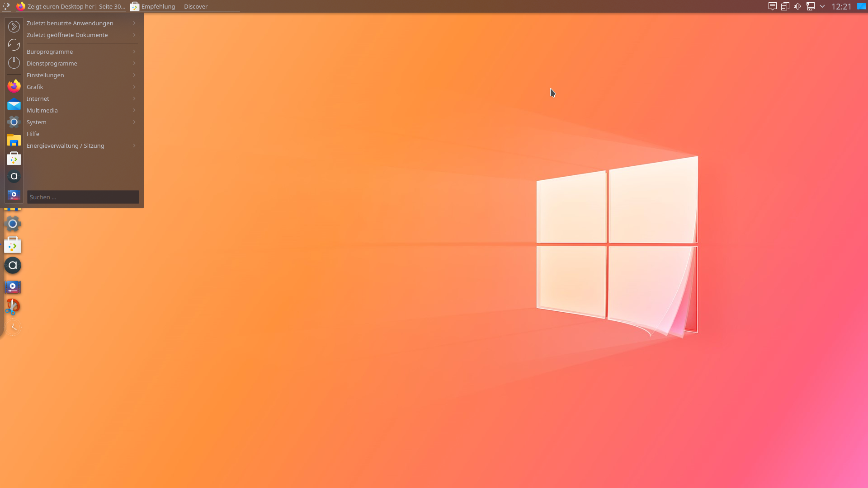
Task: Open the volume speaker icon in the tray
Action: tap(797, 6)
